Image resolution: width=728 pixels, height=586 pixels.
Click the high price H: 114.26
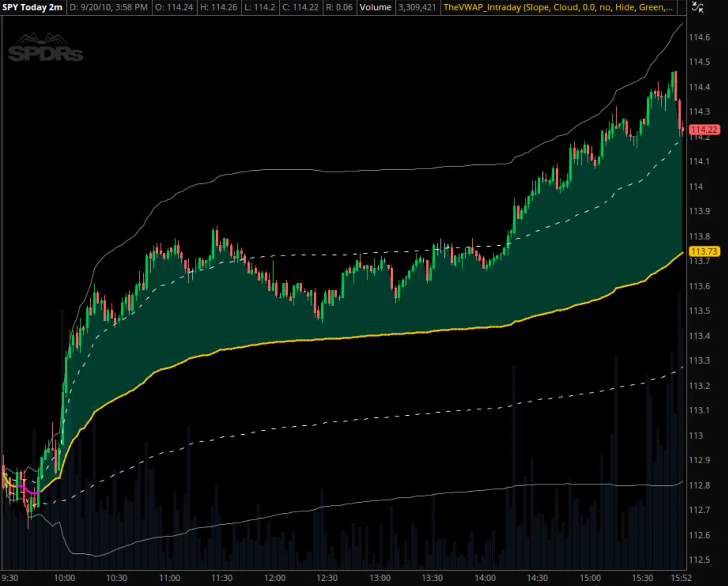(x=218, y=7)
